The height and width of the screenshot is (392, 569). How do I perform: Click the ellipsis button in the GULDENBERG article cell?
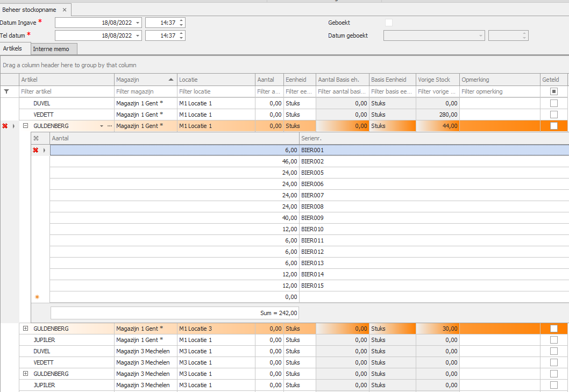(x=110, y=126)
